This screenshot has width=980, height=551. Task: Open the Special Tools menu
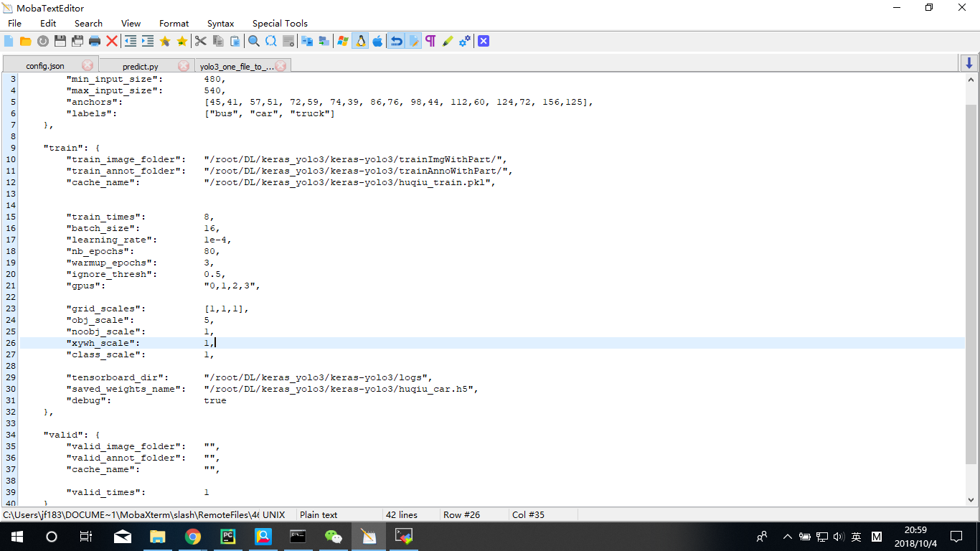click(280, 24)
